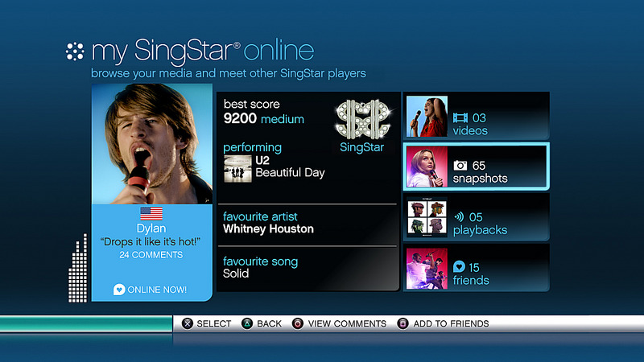Click the 24 COMMENTS link

click(151, 255)
